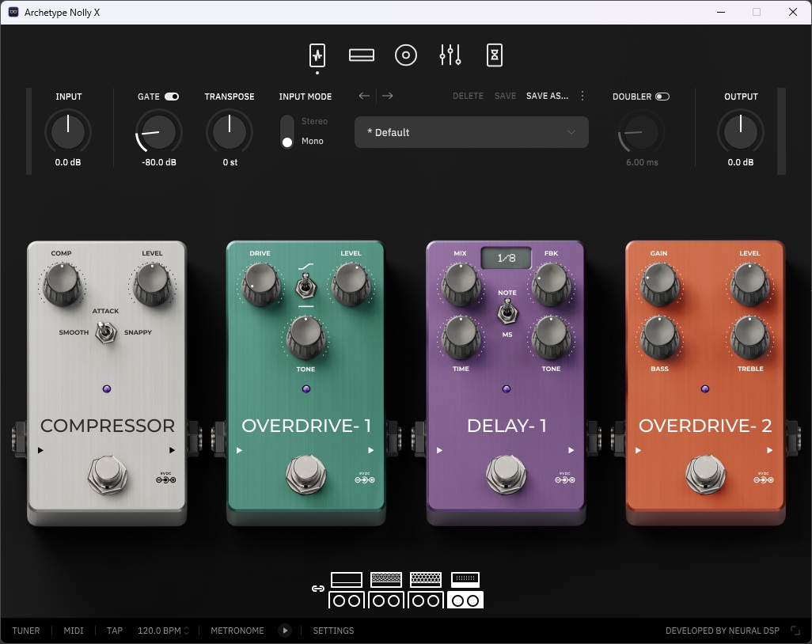Click Overdrive-1 pedal's right arrow
The width and height of the screenshot is (812, 644).
click(371, 450)
